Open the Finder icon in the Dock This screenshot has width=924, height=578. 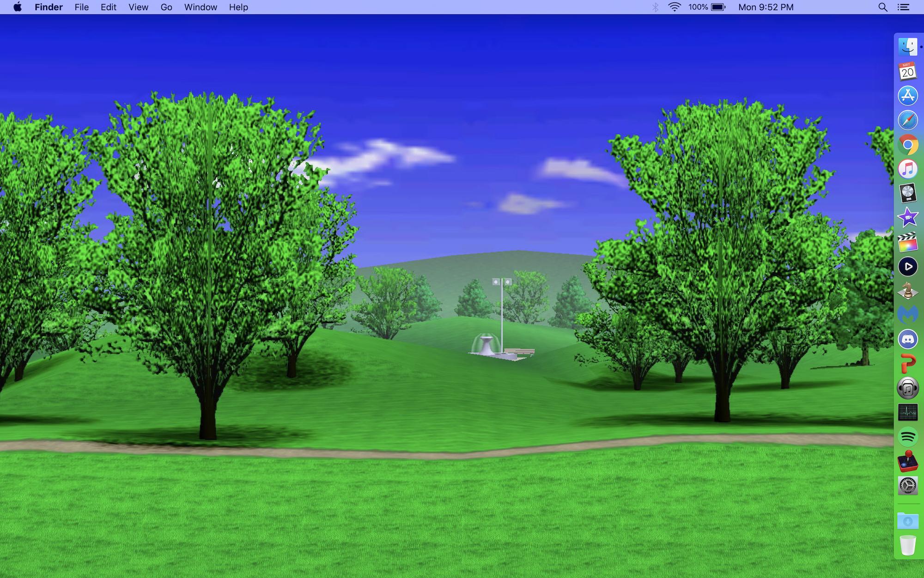click(907, 47)
